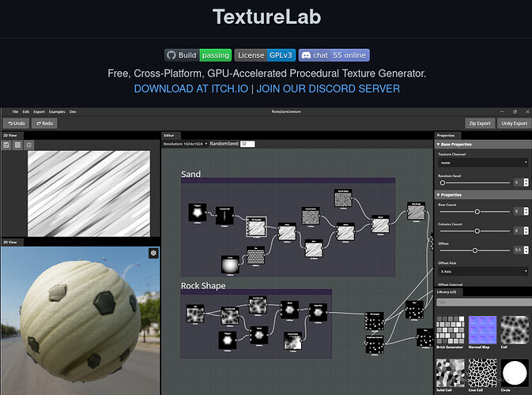This screenshot has height=395, width=532.
Task: Select the white-outlined highlighted node in Sand frame
Action: click(x=256, y=227)
